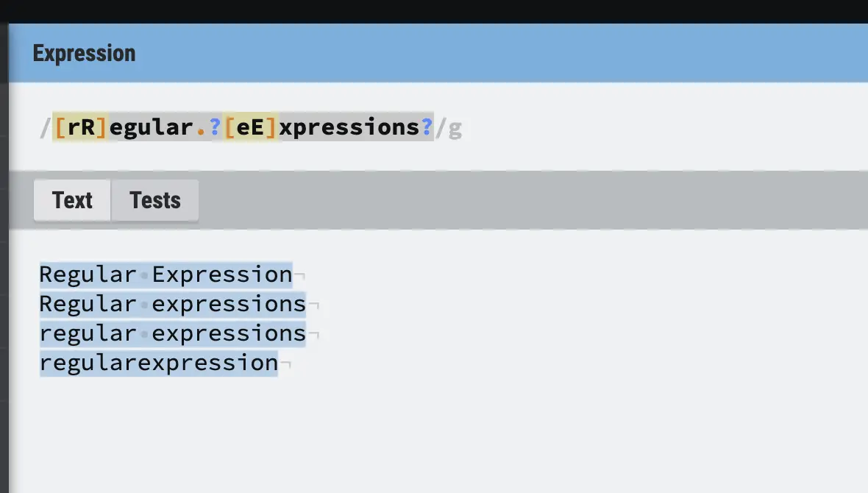Select the orange dot token after 'egular'

click(200, 127)
